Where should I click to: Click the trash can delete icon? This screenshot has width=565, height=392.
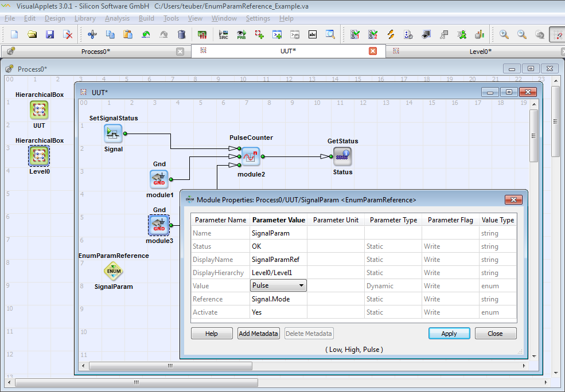coord(181,34)
